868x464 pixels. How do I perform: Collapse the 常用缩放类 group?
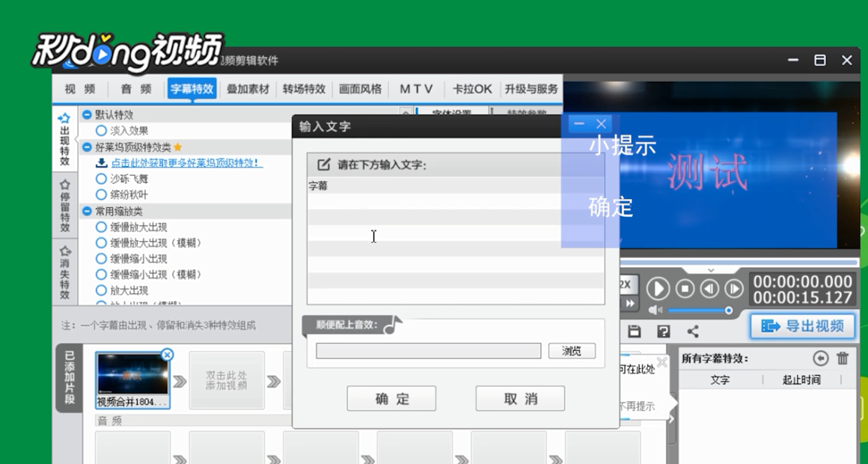coord(87,212)
